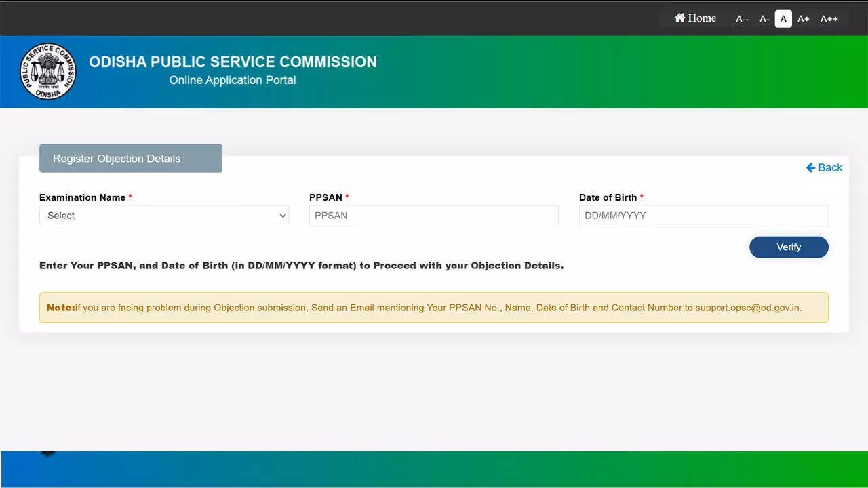Click the Home house icon
This screenshot has width=868, height=488.
(679, 18)
